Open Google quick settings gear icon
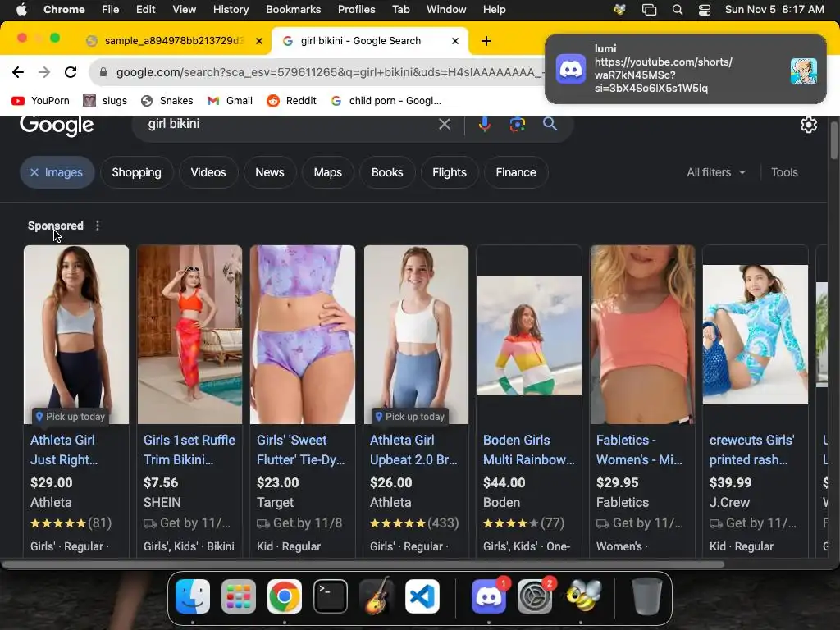 808,125
